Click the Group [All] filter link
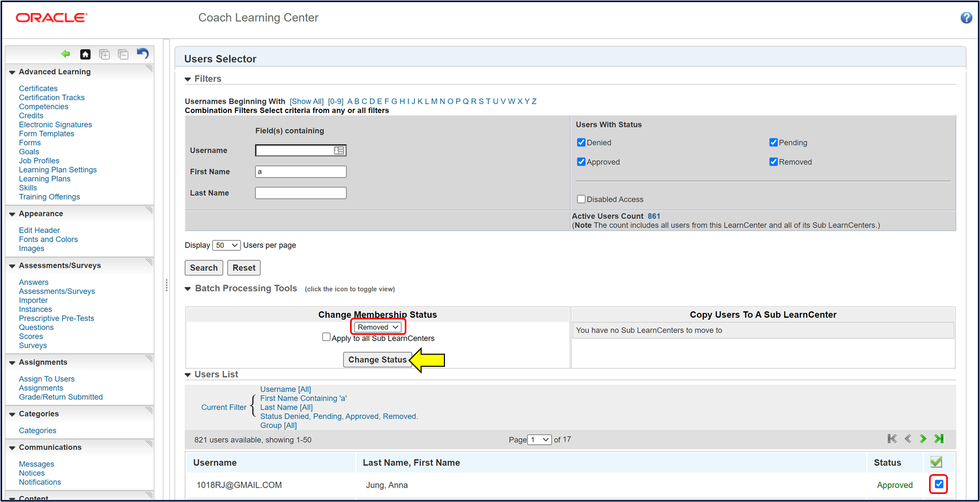The height and width of the screenshot is (502, 980). click(x=278, y=425)
